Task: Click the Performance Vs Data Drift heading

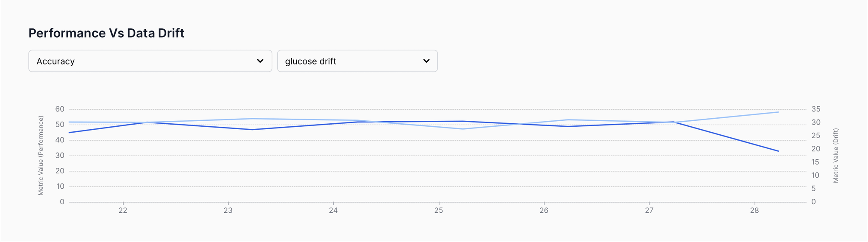Action: [x=106, y=33]
